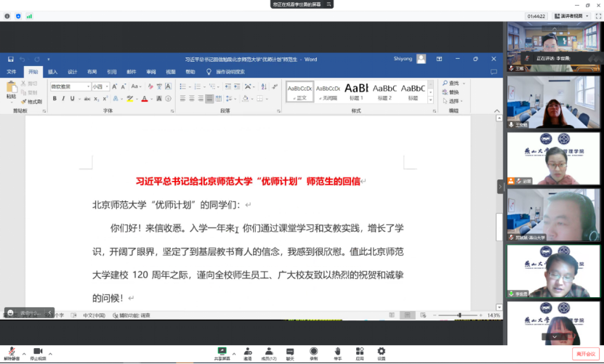Unmute microphone (解除静音) in meeting toolbar
The image size is (604, 364).
[x=12, y=352]
